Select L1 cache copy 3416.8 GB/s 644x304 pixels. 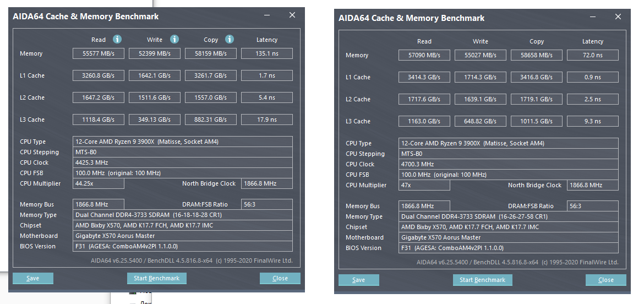(537, 77)
